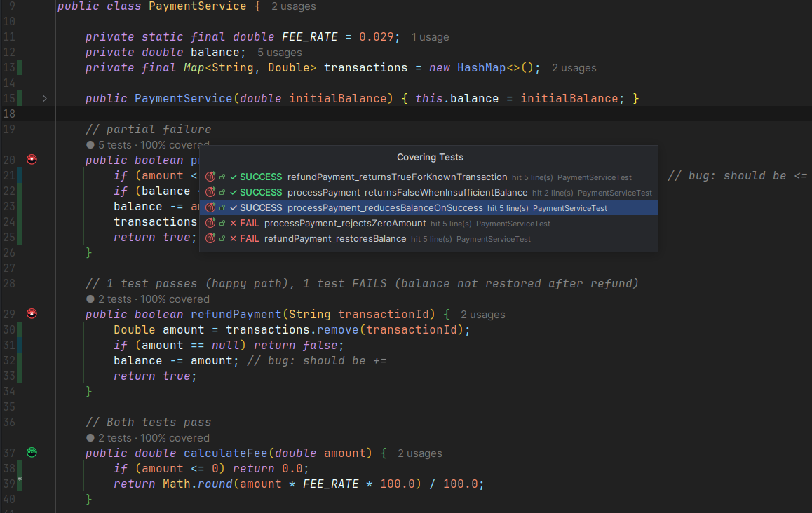
Task: Click the '// partial failure' comment
Action: point(148,130)
